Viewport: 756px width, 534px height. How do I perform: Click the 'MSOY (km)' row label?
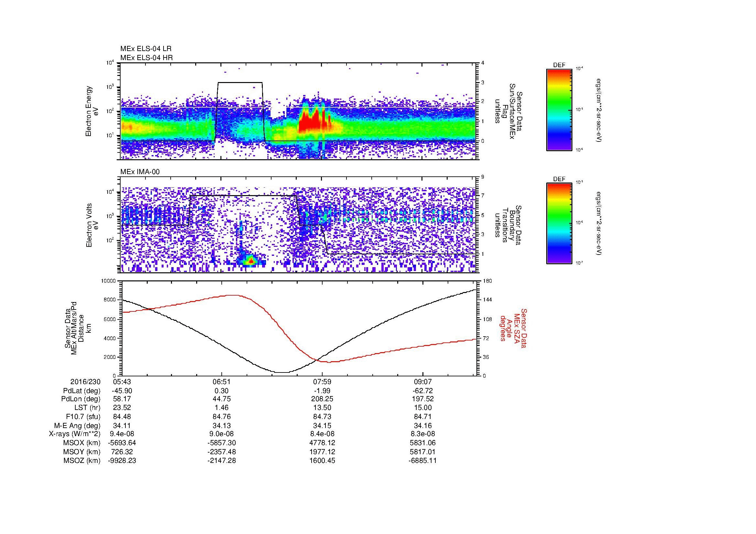tap(82, 452)
